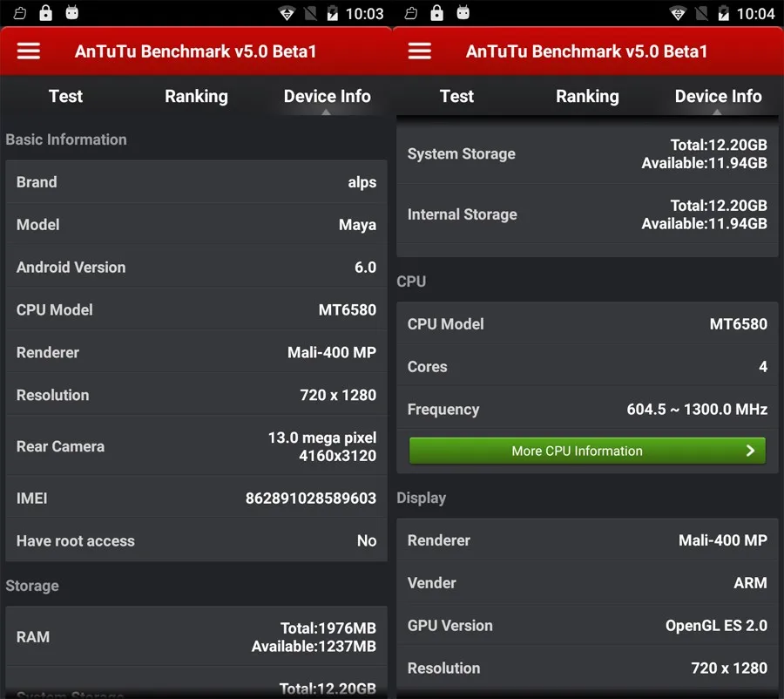Tap battery icon in right status bar
This screenshot has height=699, width=784.
click(x=724, y=14)
